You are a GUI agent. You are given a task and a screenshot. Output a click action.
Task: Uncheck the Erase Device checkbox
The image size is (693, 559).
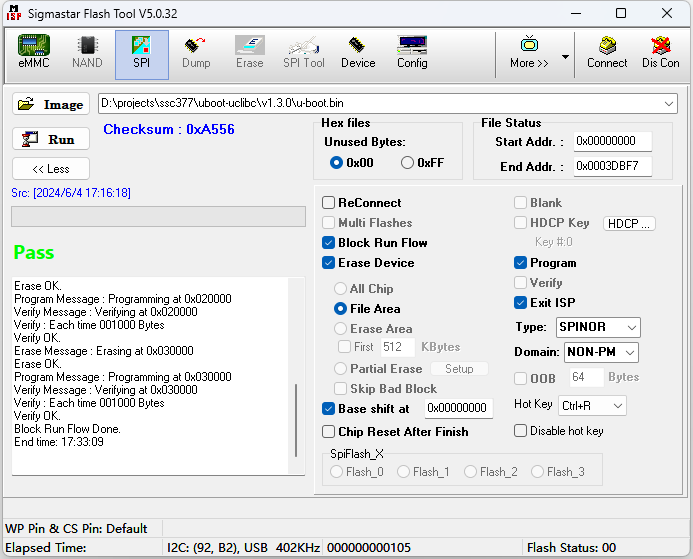[x=329, y=263]
